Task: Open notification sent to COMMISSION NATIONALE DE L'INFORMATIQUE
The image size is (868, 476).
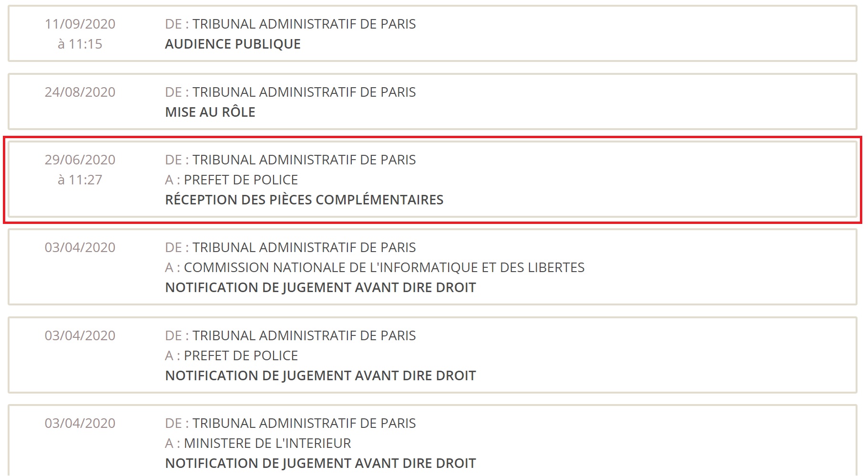Action: (320, 287)
